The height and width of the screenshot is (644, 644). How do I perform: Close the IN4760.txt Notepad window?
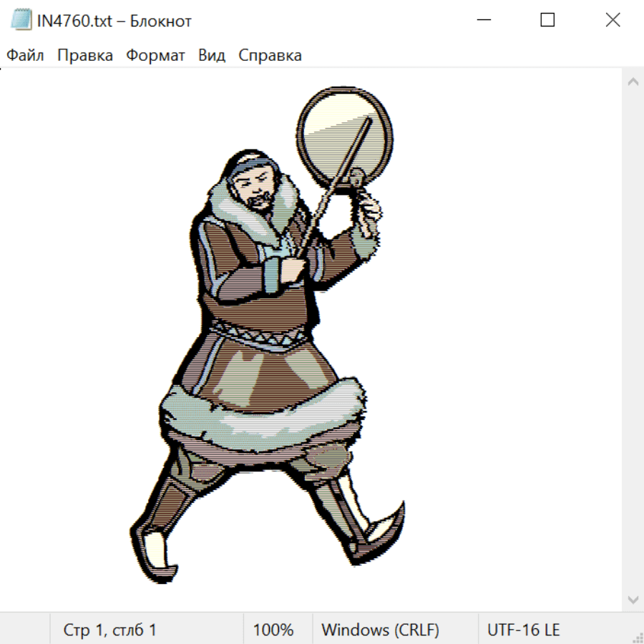[613, 21]
